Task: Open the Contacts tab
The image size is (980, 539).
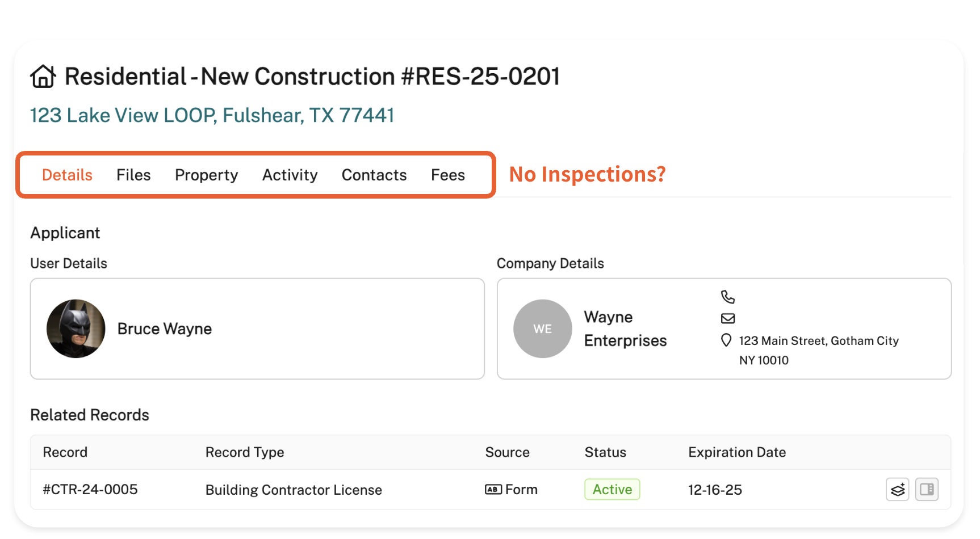Action: [374, 175]
